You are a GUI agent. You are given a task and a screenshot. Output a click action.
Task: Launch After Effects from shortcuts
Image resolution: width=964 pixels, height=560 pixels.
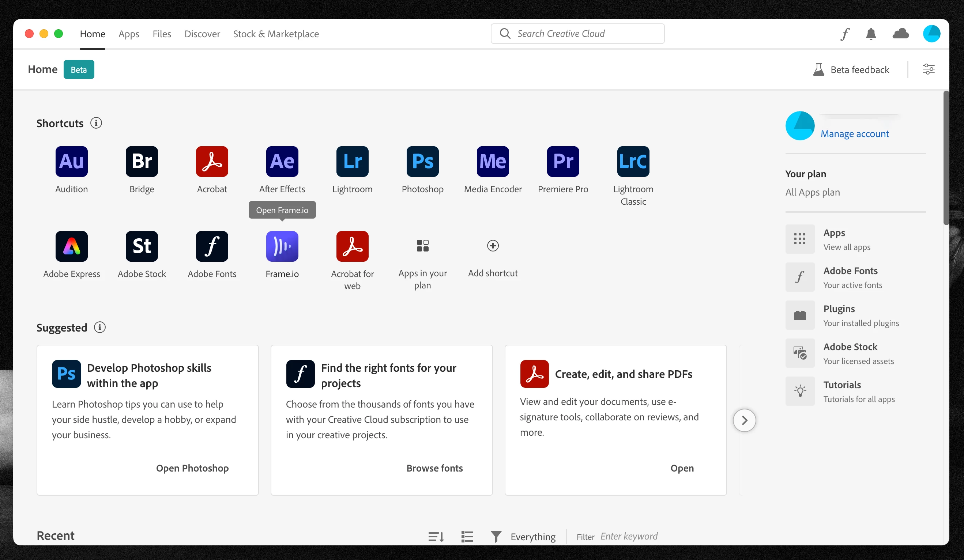click(282, 161)
